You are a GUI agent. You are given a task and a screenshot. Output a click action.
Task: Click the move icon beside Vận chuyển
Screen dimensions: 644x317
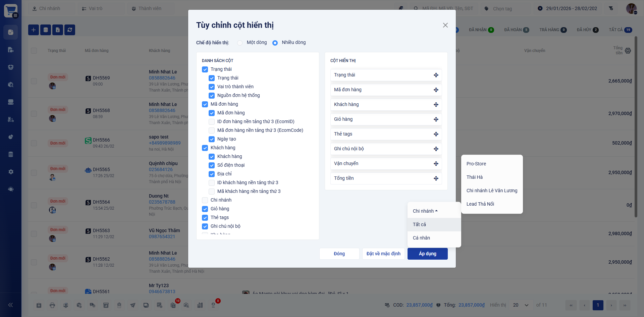point(436,164)
